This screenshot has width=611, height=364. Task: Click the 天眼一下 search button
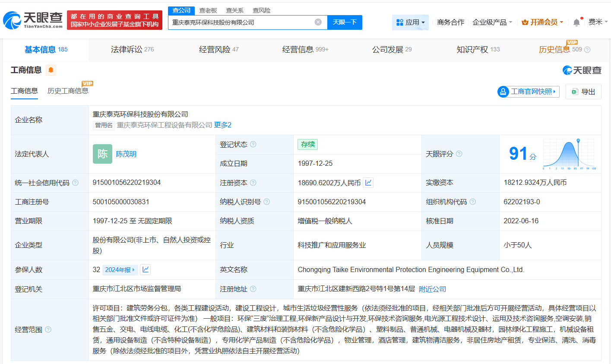pyautogui.click(x=345, y=22)
